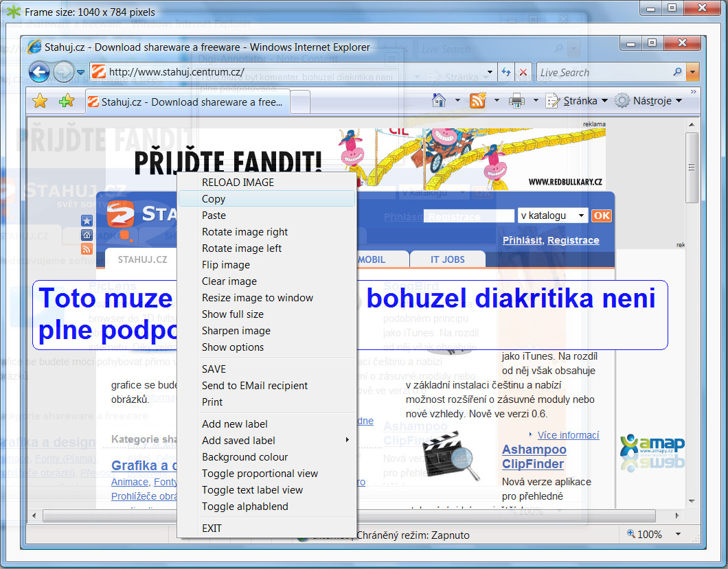Image resolution: width=728 pixels, height=569 pixels.
Task: Open the Nástroje tools menu
Action: coord(648,101)
